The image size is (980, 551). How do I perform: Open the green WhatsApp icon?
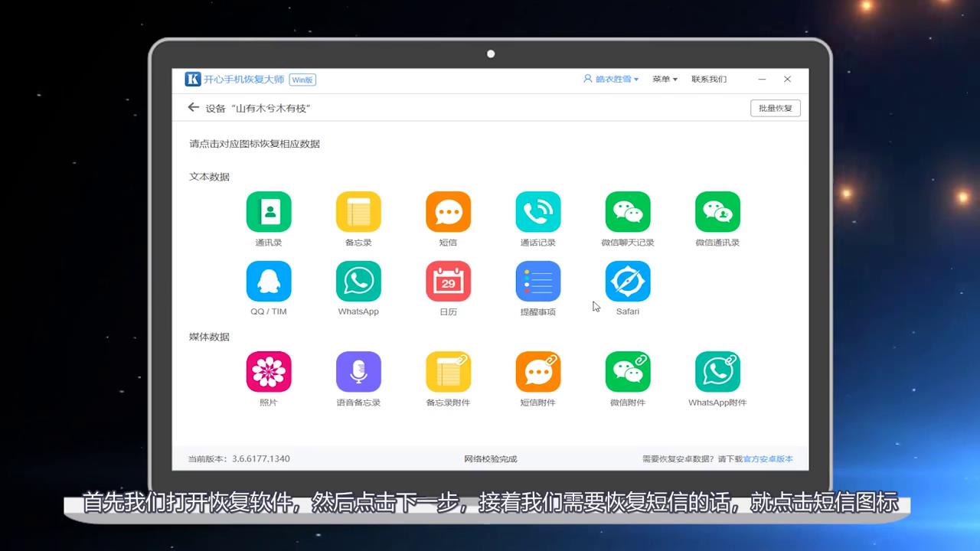(358, 281)
